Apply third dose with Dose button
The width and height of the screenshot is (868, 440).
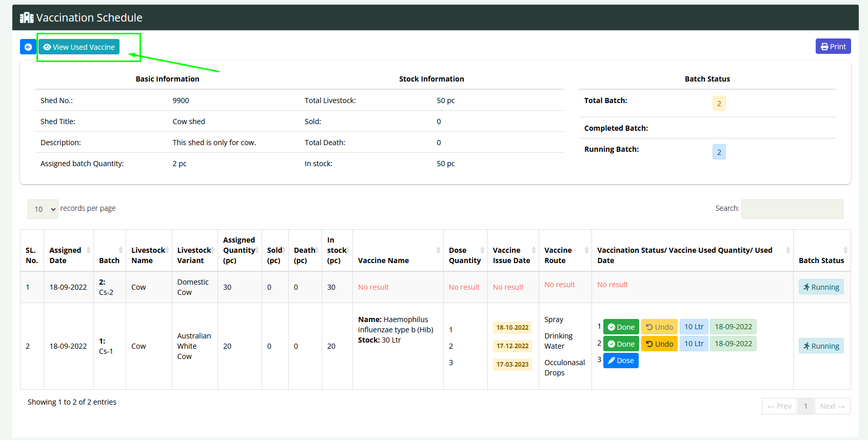click(621, 361)
